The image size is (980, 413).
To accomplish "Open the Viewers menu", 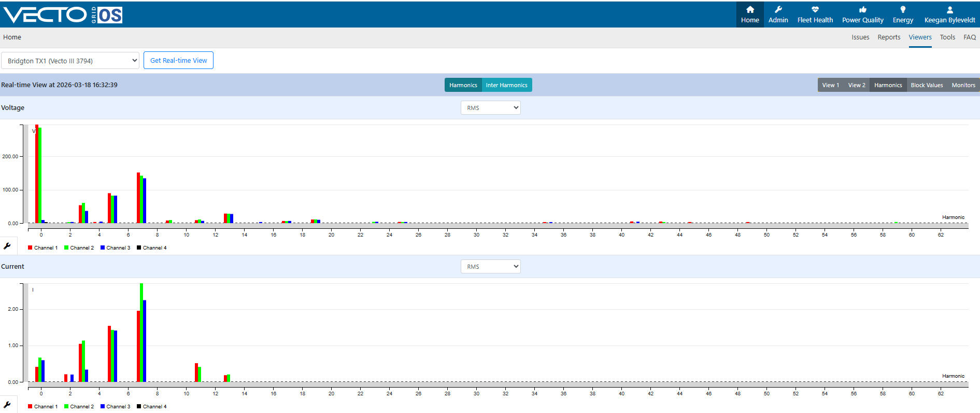I will pos(920,37).
